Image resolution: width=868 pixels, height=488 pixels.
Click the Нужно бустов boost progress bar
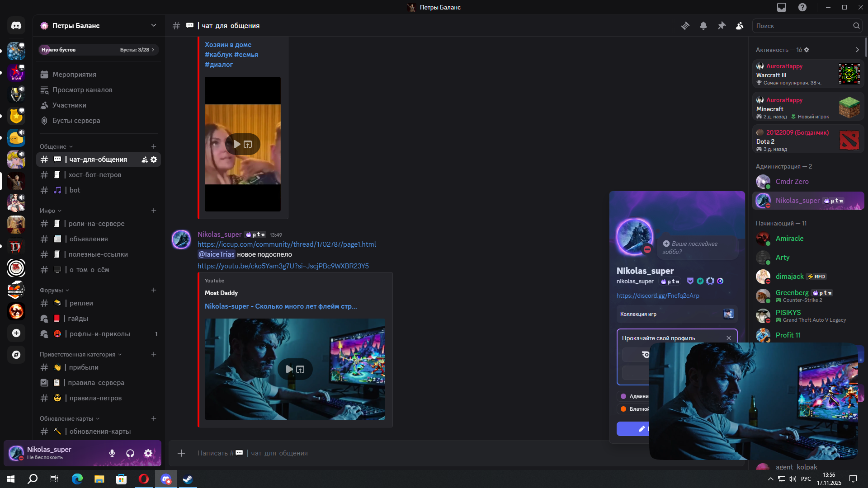tap(98, 50)
